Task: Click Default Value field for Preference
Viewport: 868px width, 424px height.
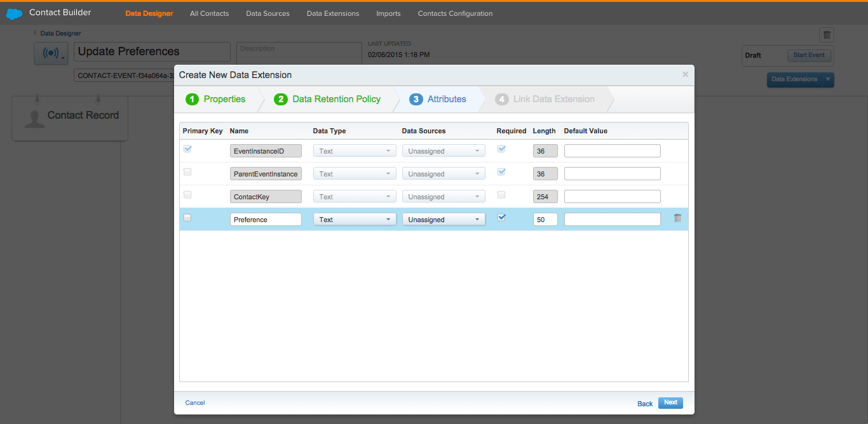Action: [x=613, y=219]
